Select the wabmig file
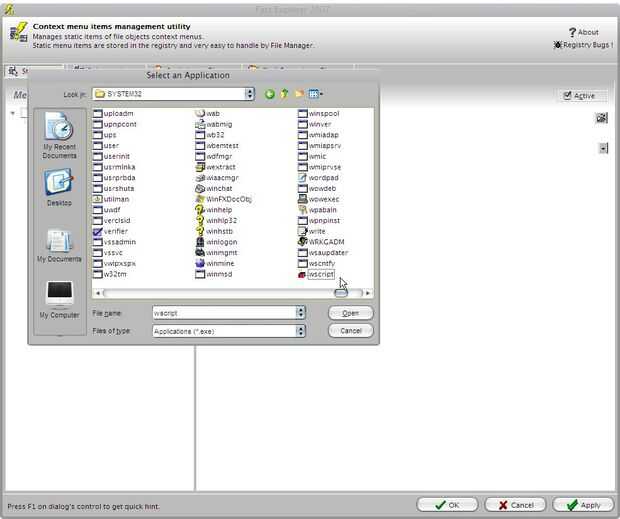Viewport: 620px width, 519px height. coord(214,124)
